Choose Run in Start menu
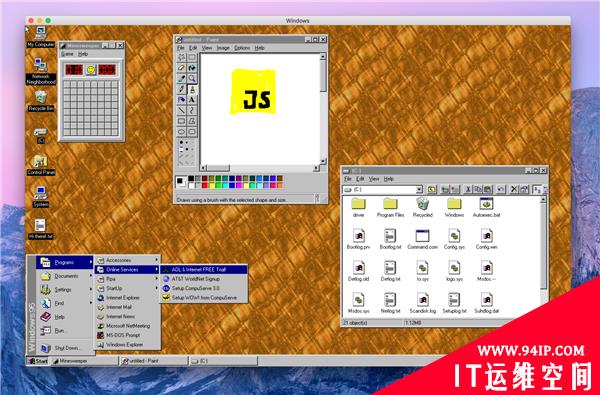The width and height of the screenshot is (600, 395). pyautogui.click(x=65, y=331)
